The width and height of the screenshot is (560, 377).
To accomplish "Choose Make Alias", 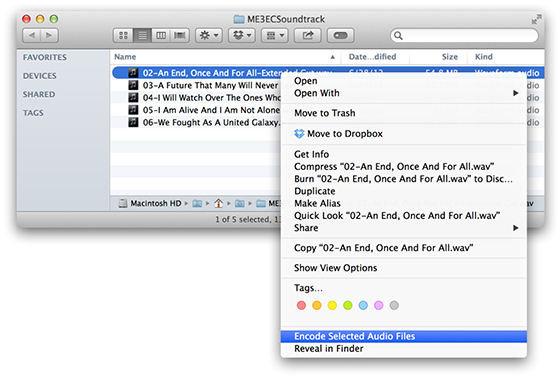I will tap(404, 203).
